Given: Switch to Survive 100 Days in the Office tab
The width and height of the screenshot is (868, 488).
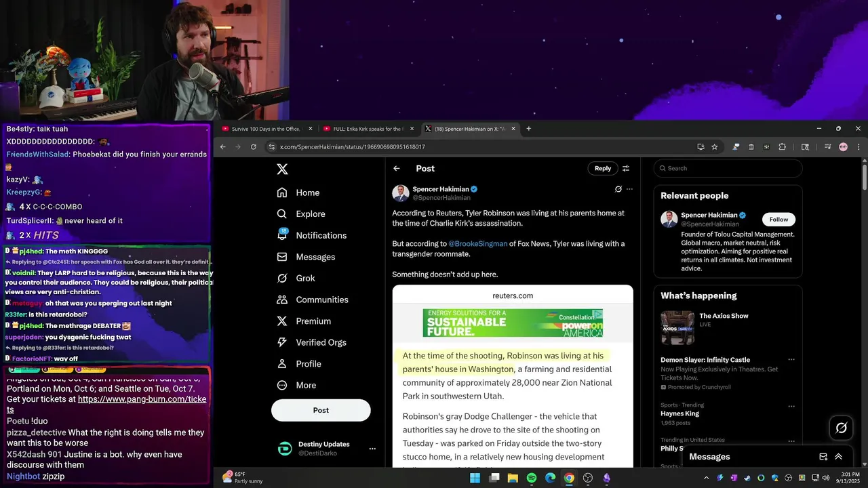Looking at the screenshot, I should pyautogui.click(x=267, y=129).
